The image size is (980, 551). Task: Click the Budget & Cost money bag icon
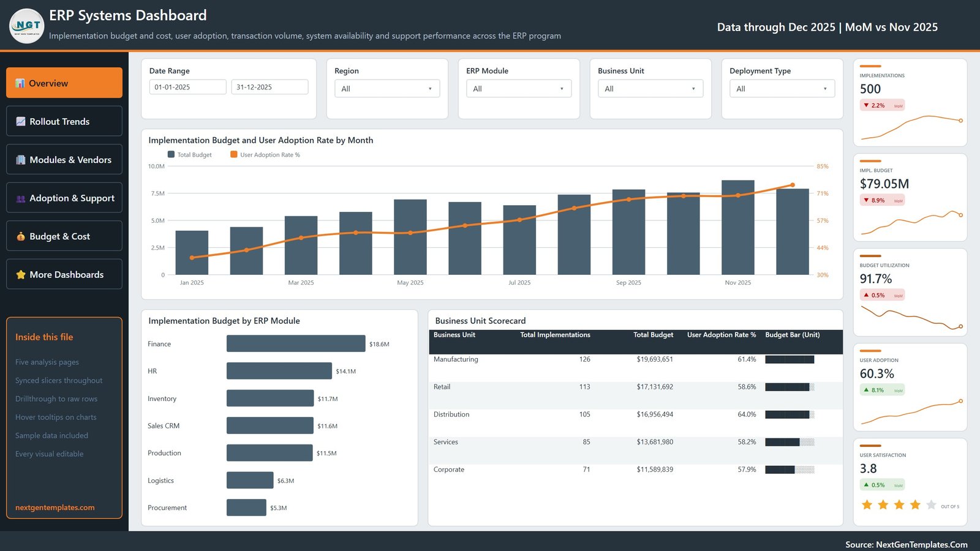[21, 236]
